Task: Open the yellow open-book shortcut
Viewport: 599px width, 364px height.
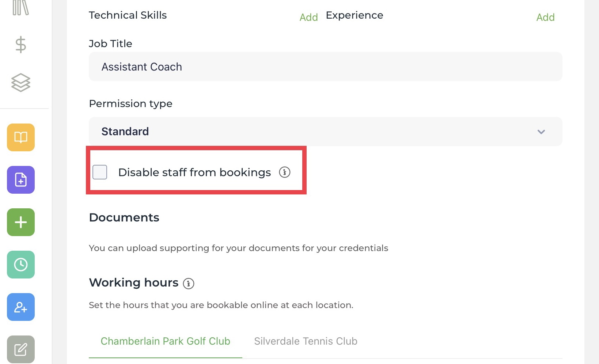Action: 21,137
